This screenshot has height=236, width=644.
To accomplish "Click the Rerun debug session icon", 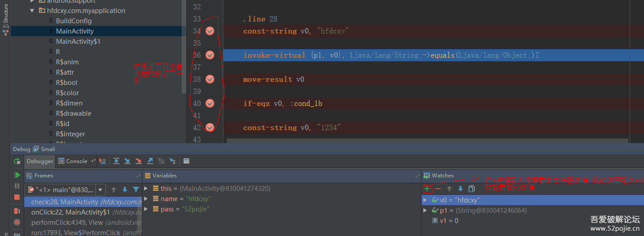I will pyautogui.click(x=17, y=161).
